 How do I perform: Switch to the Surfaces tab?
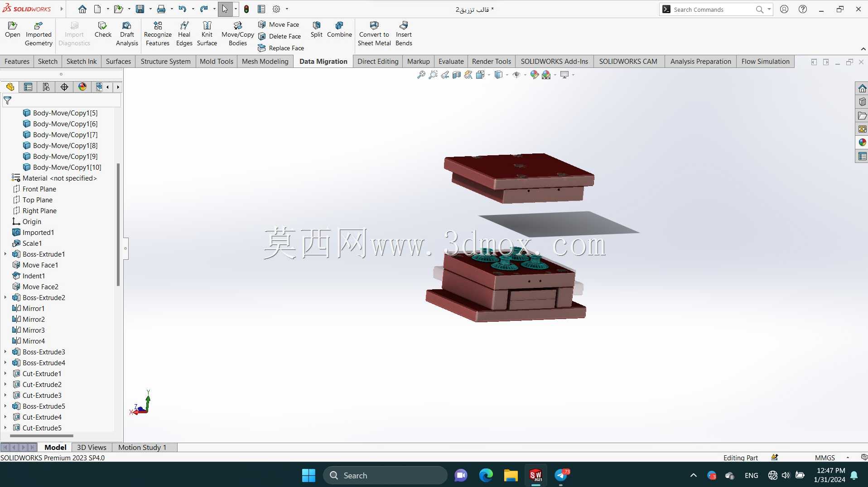[x=118, y=62]
